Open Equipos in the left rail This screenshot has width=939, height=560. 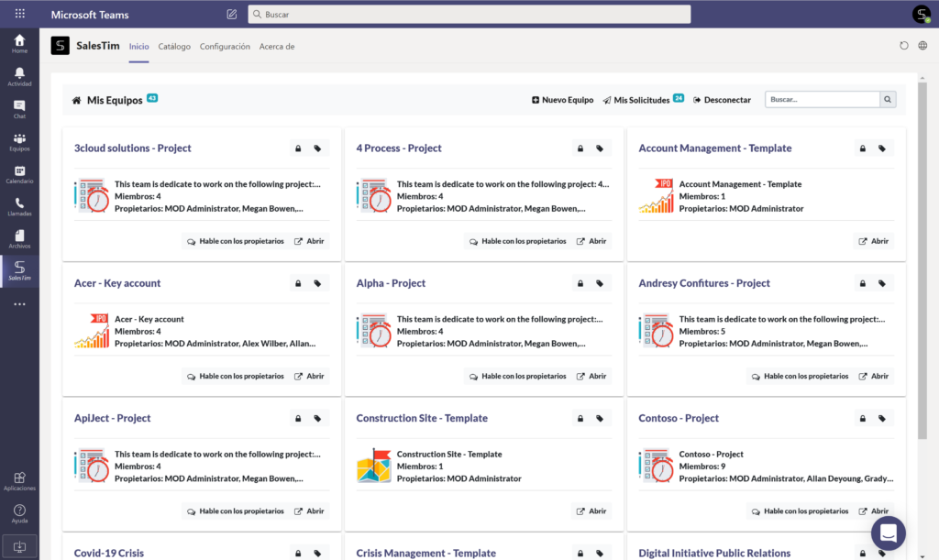point(20,142)
